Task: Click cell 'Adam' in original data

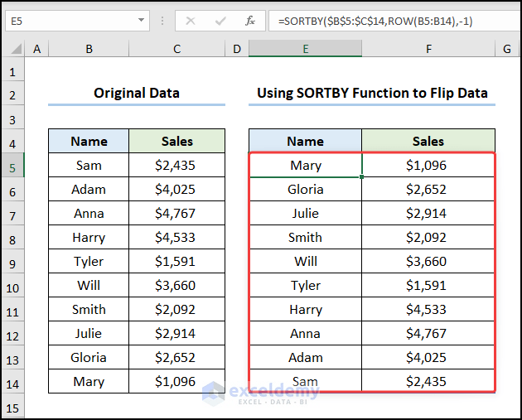Action: tap(89, 189)
